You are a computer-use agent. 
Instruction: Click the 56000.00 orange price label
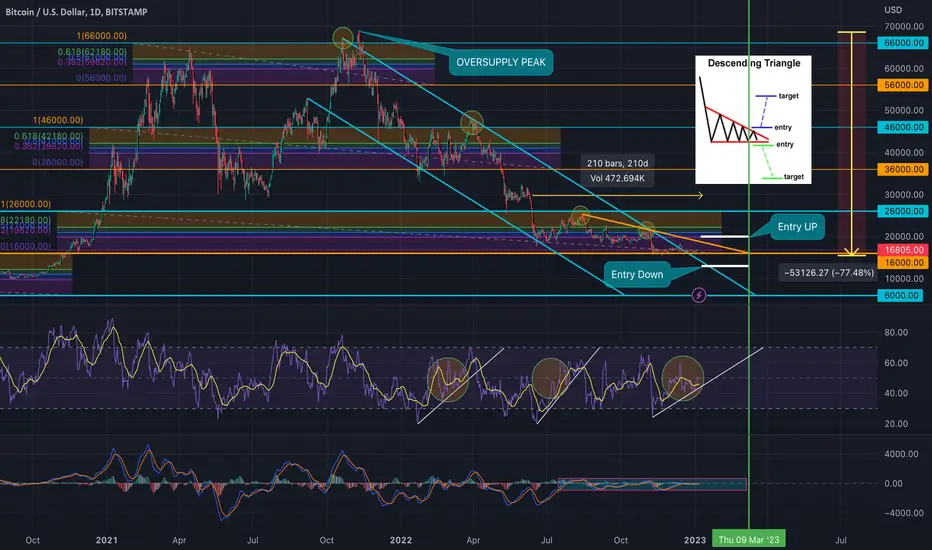pyautogui.click(x=903, y=85)
